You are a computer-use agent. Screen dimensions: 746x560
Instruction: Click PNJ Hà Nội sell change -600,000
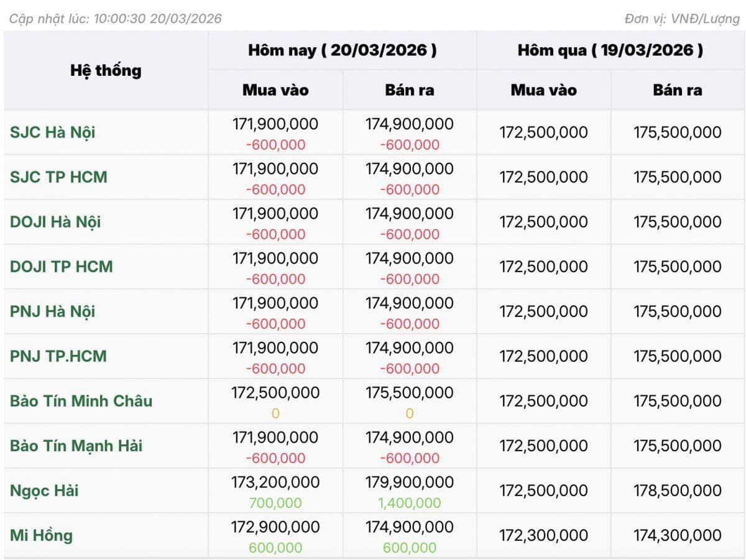click(410, 324)
